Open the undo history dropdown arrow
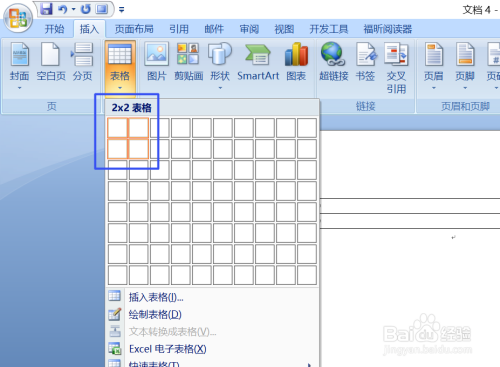The width and height of the screenshot is (500, 367). coord(73,9)
